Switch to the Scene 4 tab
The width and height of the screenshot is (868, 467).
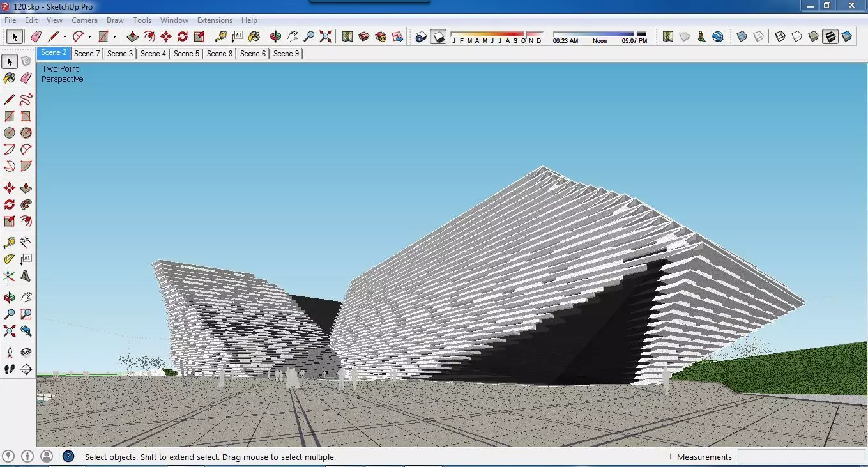(x=153, y=54)
